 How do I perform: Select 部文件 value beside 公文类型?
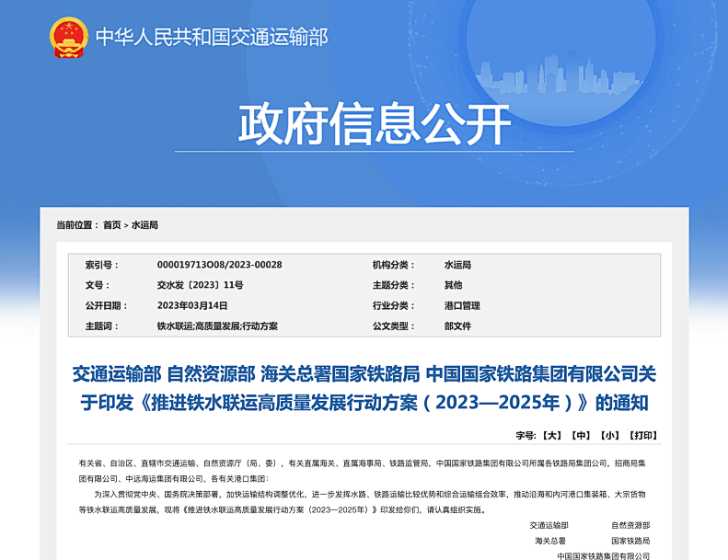[x=457, y=326]
